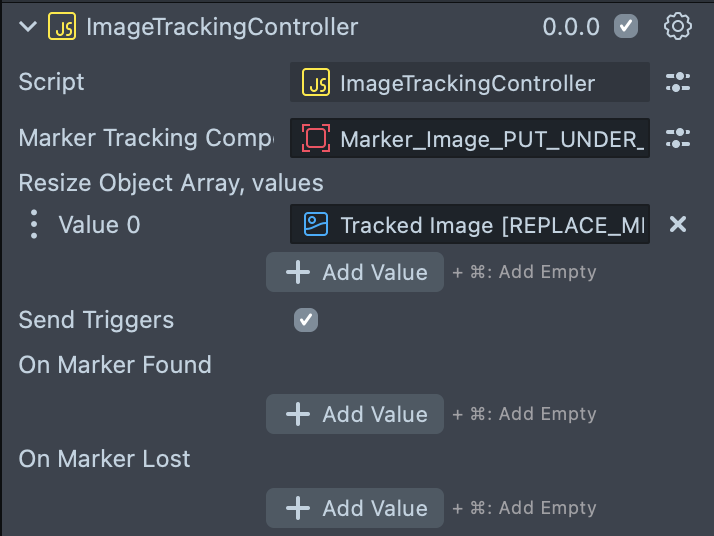
Task: Click the Script field picker icon
Action: pos(678,83)
